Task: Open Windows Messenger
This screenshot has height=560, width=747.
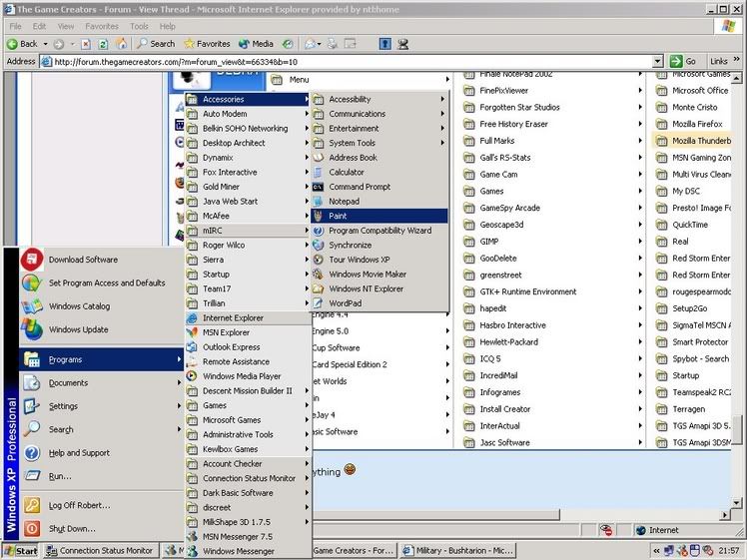Action: pos(249,551)
